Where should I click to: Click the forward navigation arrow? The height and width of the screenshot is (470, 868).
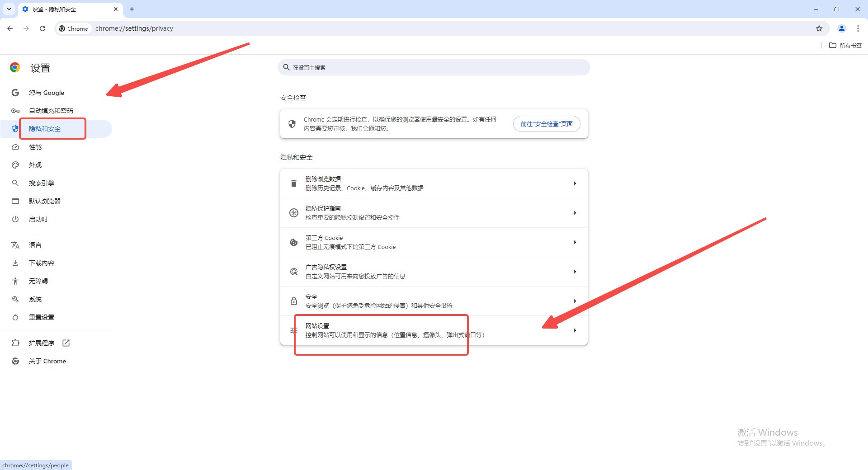(x=26, y=28)
